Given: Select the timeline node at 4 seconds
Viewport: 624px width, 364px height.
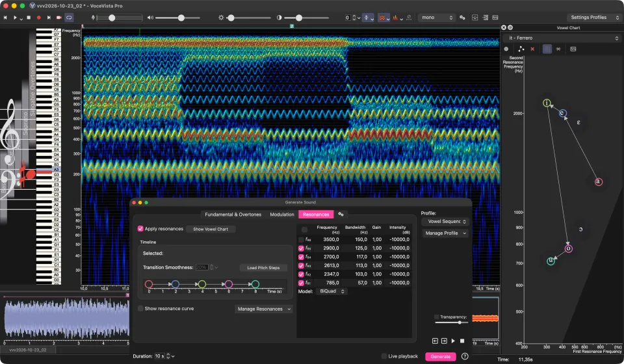Looking at the screenshot, I should click(201, 284).
